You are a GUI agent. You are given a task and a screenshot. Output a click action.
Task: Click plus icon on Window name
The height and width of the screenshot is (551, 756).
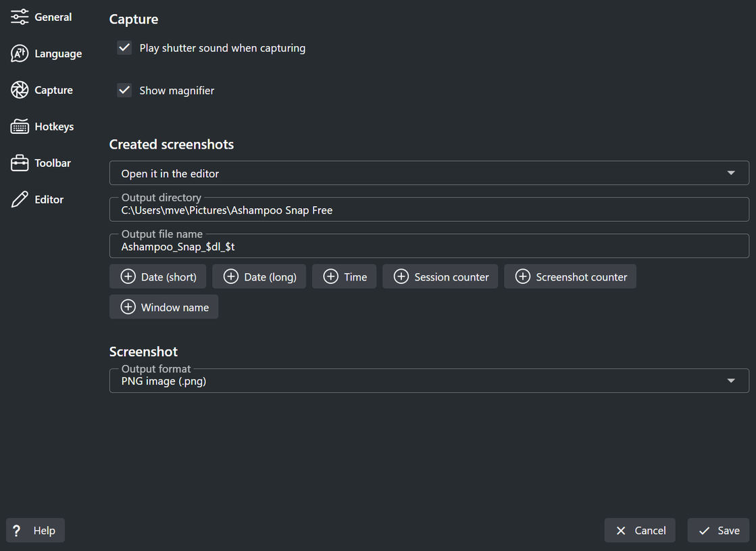click(x=128, y=307)
